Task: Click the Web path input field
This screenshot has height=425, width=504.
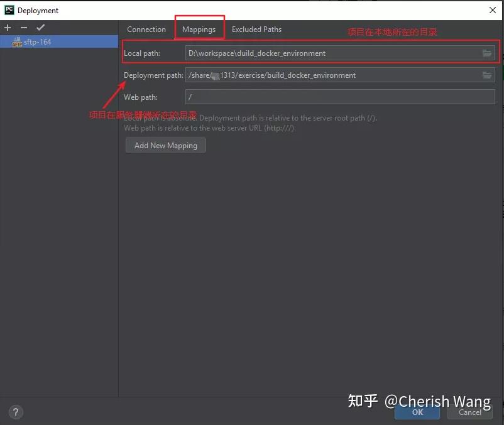Action: point(314,97)
